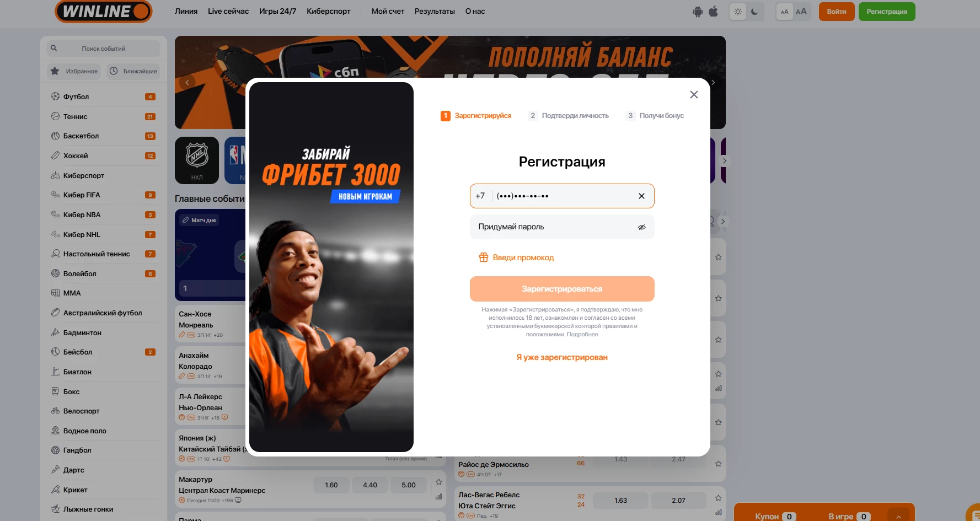Select the larger font size button
This screenshot has width=980, height=521.
(801, 12)
